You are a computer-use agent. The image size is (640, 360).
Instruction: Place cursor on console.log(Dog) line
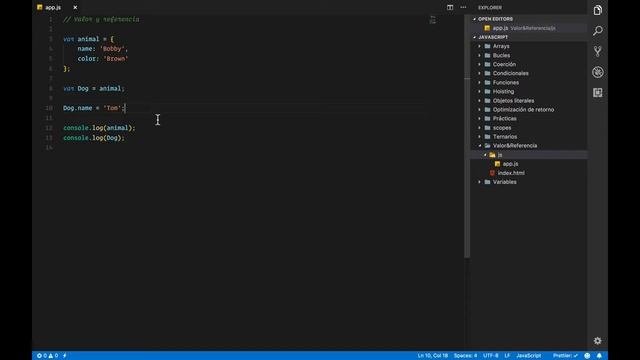[94, 138]
